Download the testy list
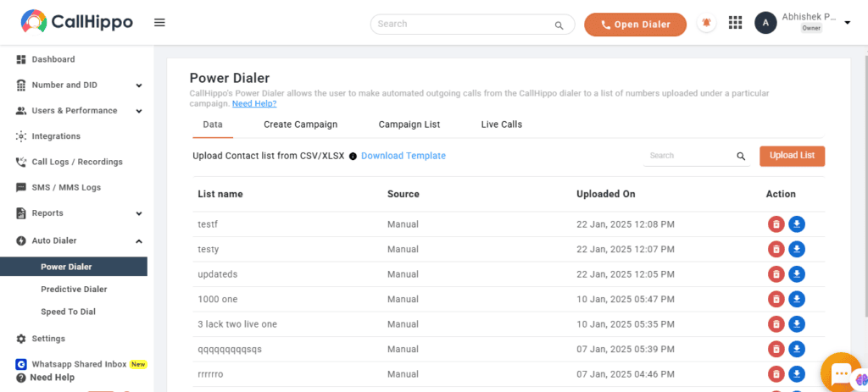The height and width of the screenshot is (392, 868). (x=797, y=250)
